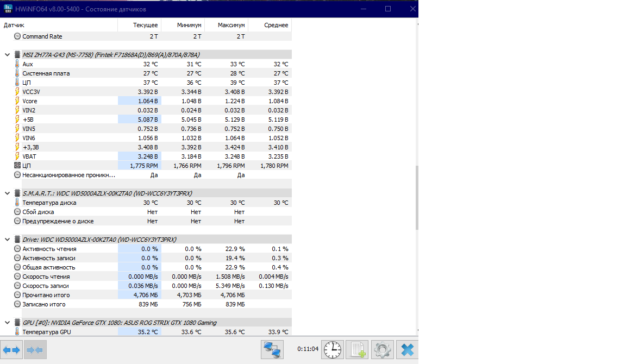
Task: Click the chip icon of Drive WDC group
Action: coord(17,240)
